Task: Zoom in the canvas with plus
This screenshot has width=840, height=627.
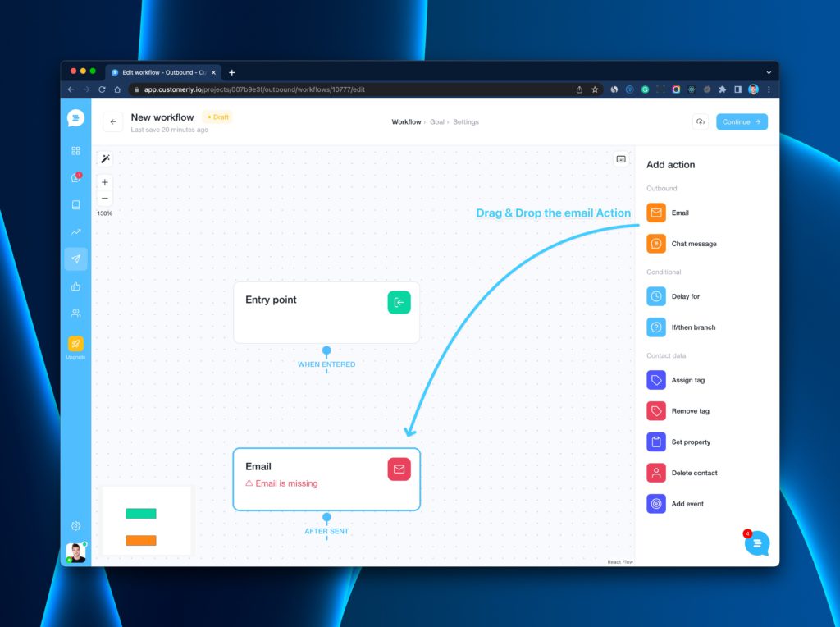Action: (105, 182)
